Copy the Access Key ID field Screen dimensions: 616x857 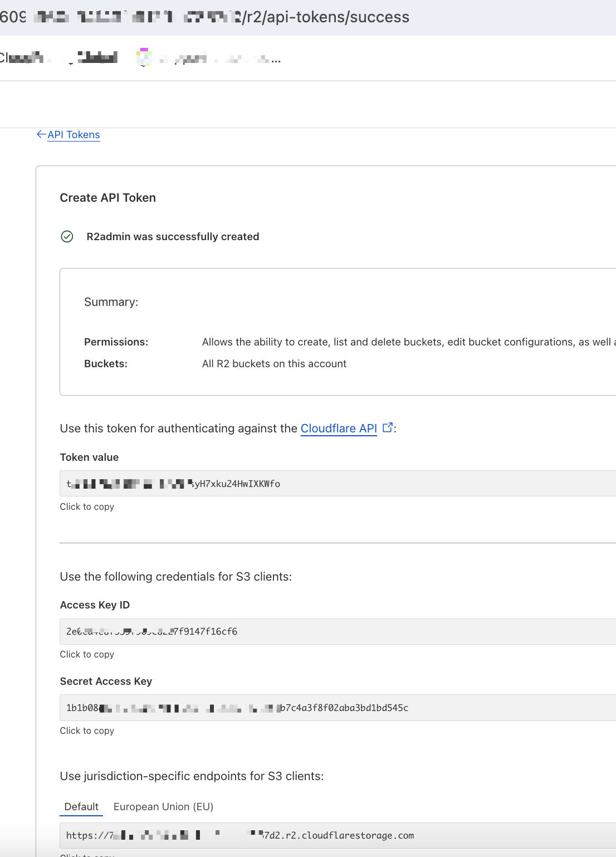[x=338, y=631]
